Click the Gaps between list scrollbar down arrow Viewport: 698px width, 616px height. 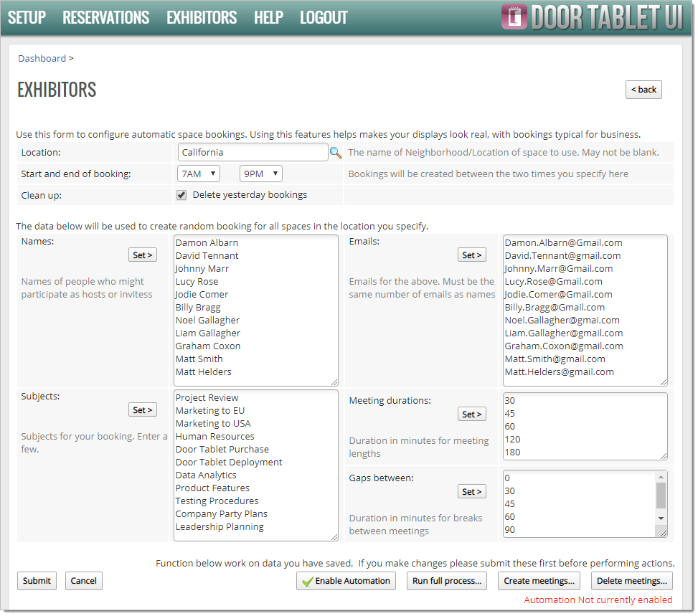[x=661, y=518]
